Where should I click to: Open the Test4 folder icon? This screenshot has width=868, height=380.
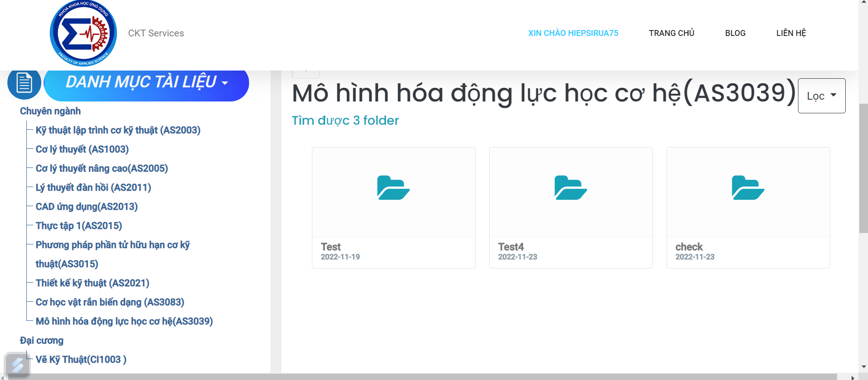click(571, 187)
